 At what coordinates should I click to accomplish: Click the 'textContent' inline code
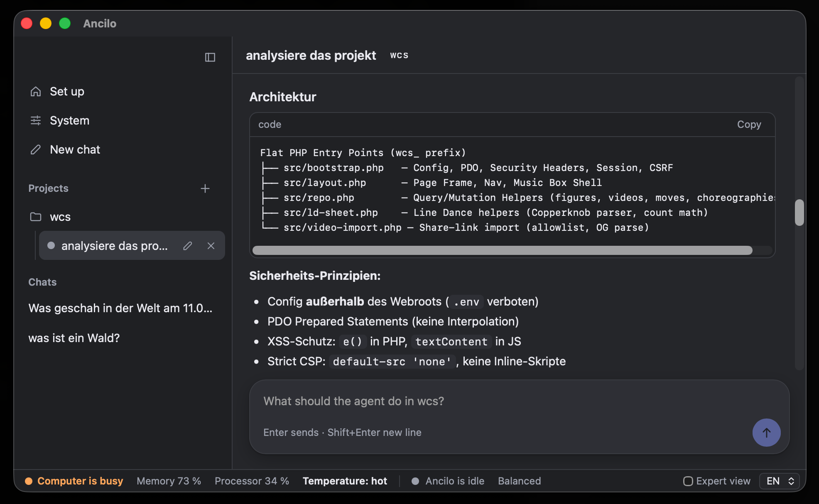451,342
